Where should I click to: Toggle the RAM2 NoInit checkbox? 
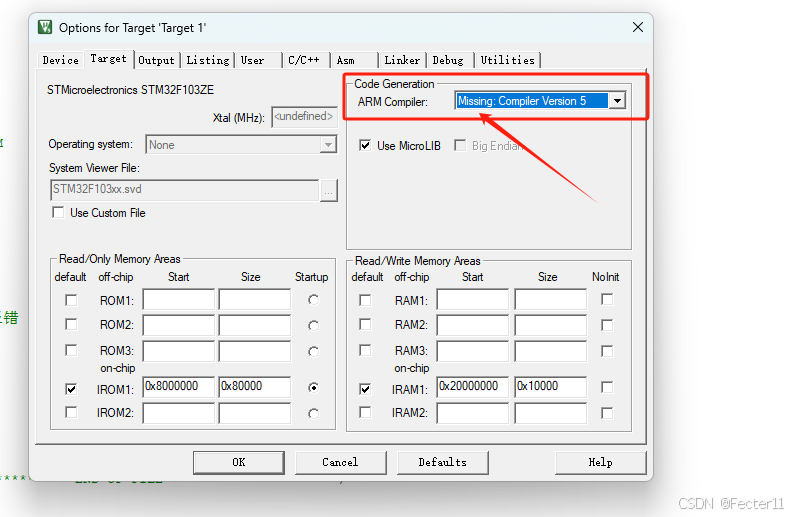pos(607,325)
